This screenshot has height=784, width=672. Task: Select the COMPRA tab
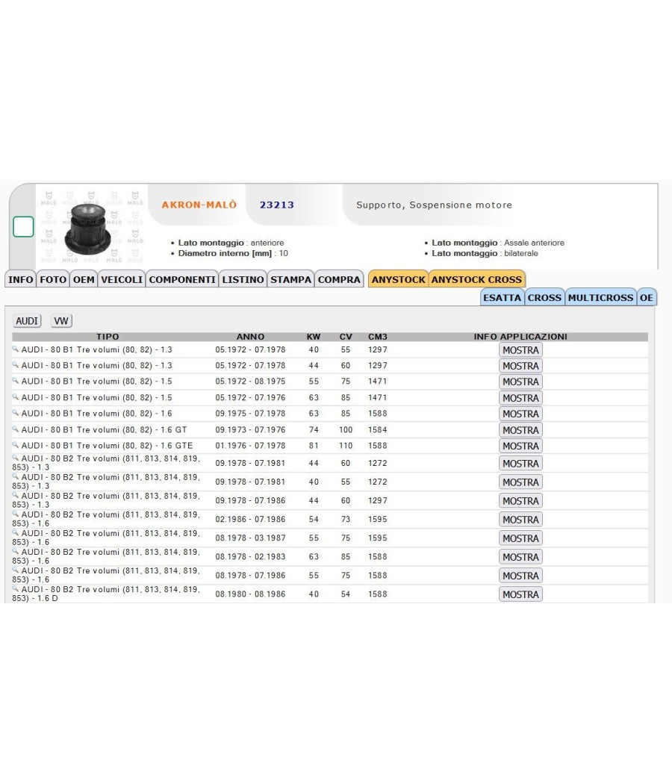339,279
